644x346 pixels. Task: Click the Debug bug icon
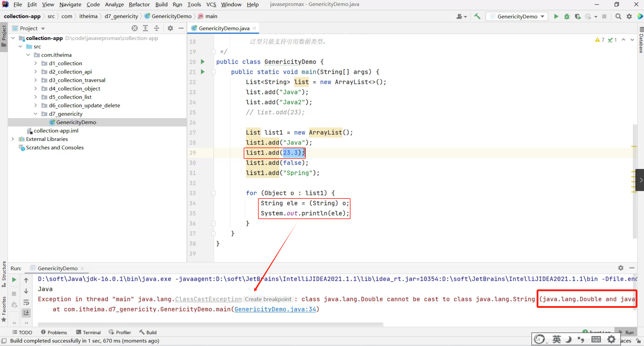[x=567, y=16]
